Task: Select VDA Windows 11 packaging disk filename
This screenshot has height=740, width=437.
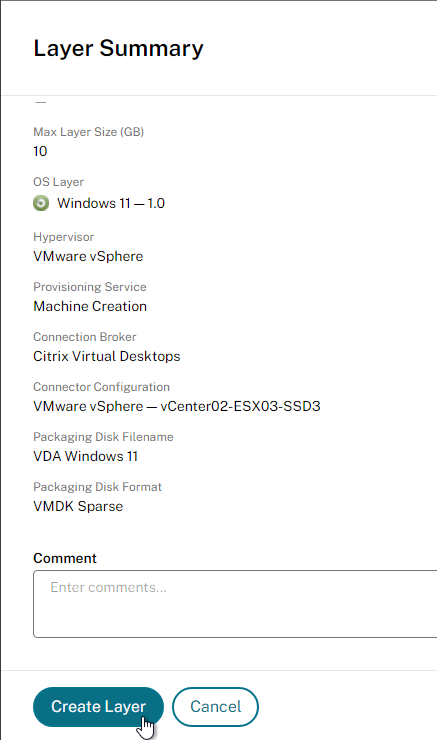Action: click(85, 456)
